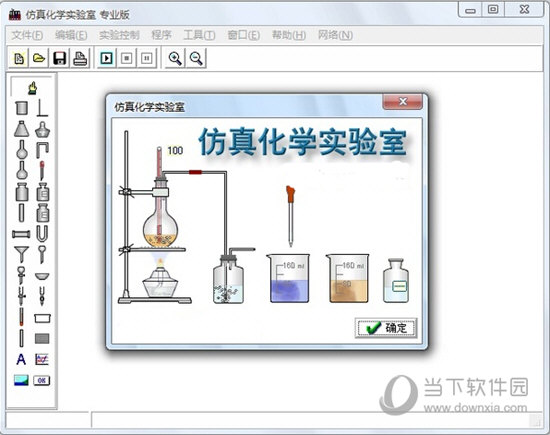Image resolution: width=550 pixels, height=435 pixels.
Task: Select the round flask beside the bent tube
Action: click(x=22, y=150)
